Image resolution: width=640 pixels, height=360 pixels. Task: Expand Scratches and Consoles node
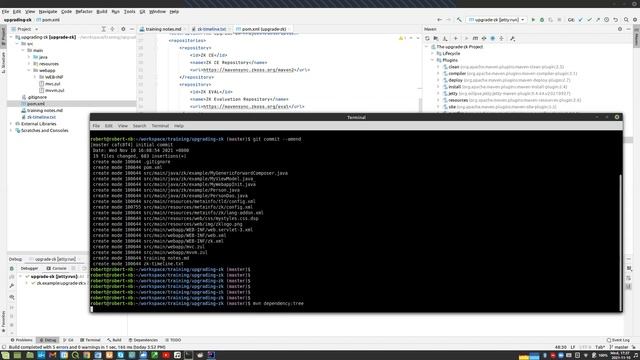point(11,131)
